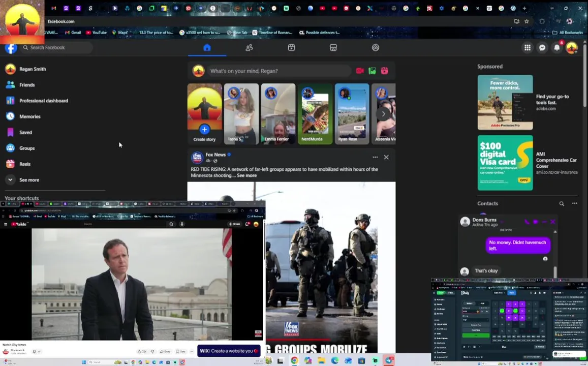Start a voice call with Dons Burns
588x366 pixels.
(x=527, y=222)
